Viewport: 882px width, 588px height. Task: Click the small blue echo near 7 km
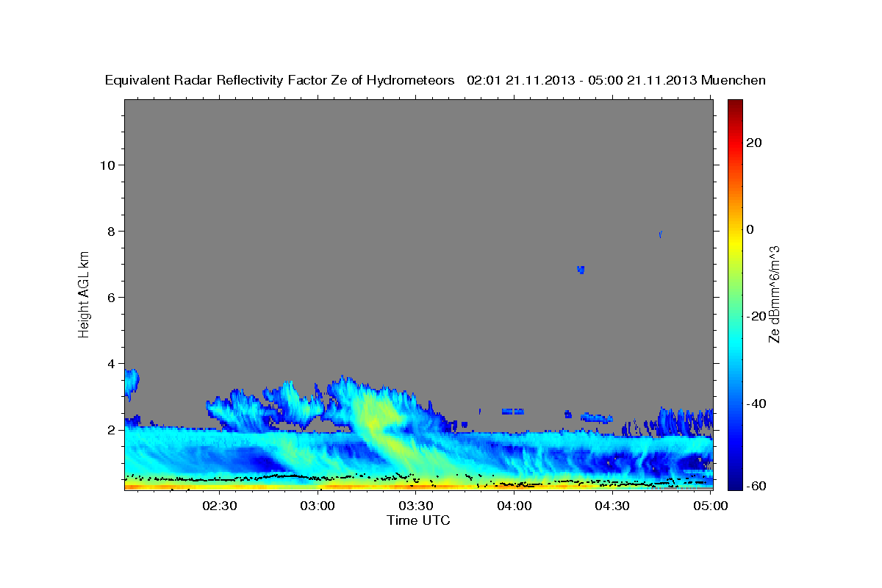point(581,270)
